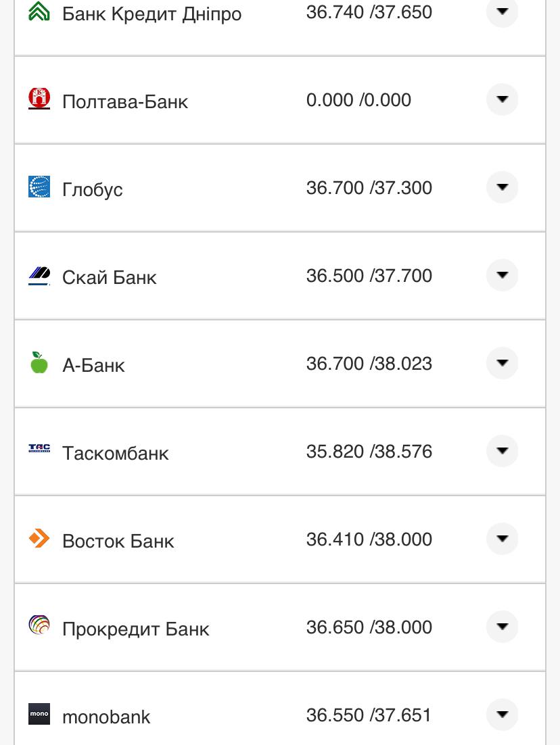Show more for monobank row
Viewport: 560px width, 745px height.
502,715
